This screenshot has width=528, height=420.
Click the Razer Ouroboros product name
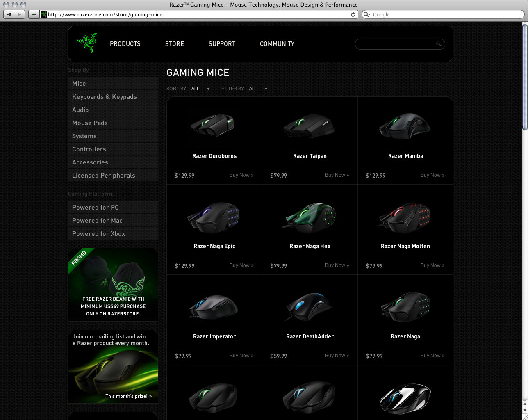(x=214, y=156)
